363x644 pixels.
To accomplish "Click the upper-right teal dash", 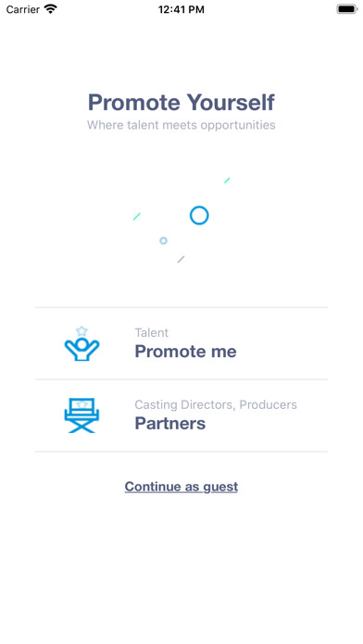I will (227, 180).
